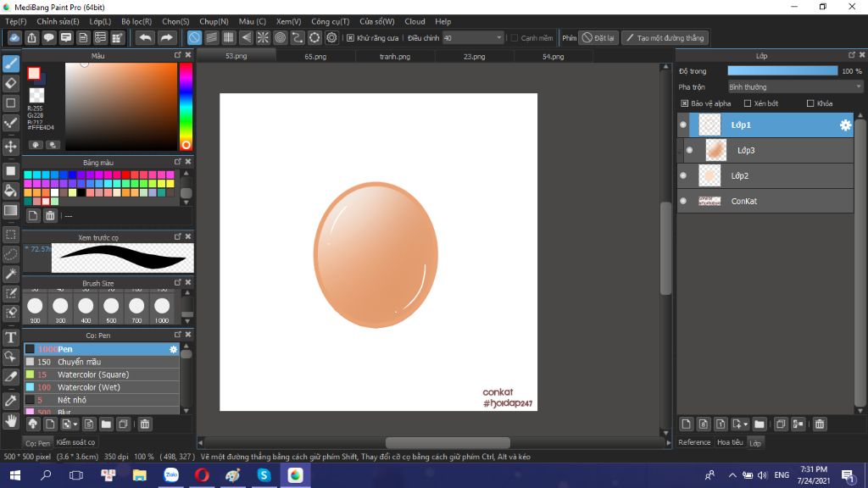
Task: Select the rectangular Select tool
Action: point(11,235)
